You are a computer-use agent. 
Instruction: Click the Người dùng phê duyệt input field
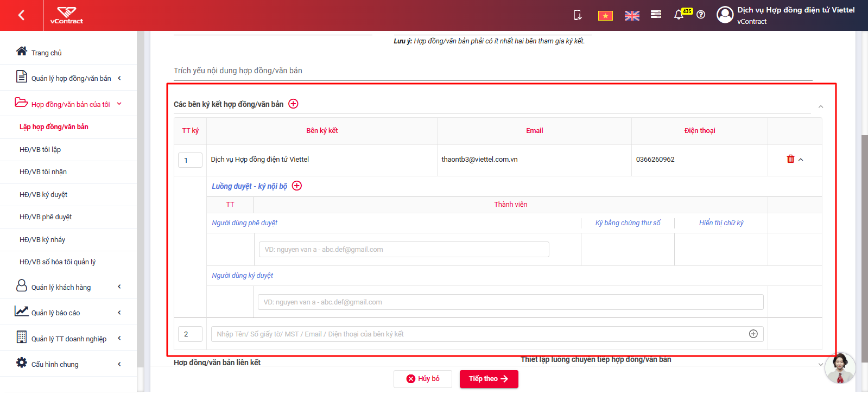404,250
